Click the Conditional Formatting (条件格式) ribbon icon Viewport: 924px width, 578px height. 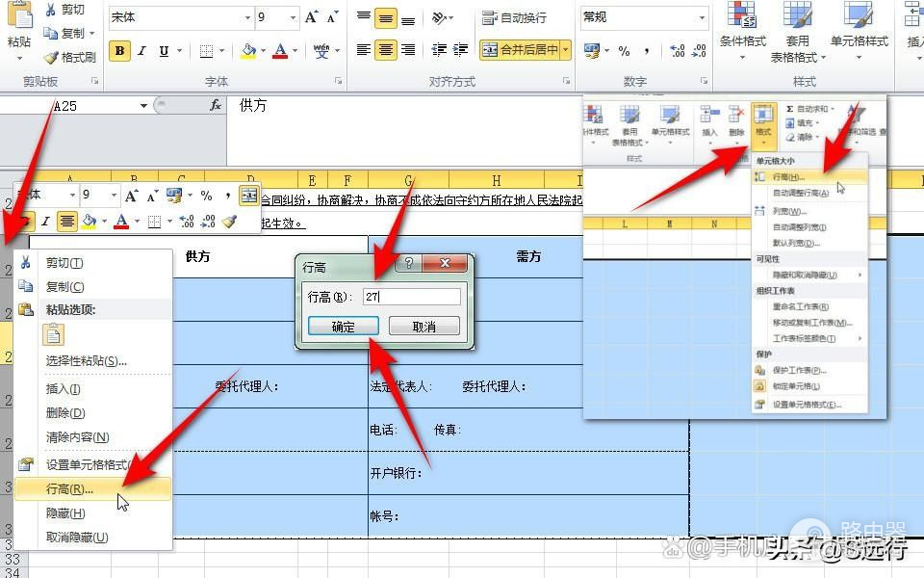click(742, 31)
